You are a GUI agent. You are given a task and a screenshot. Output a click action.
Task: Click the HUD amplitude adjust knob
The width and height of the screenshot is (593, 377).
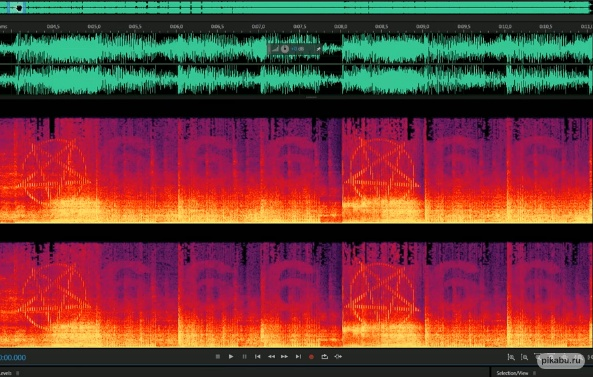(x=285, y=49)
